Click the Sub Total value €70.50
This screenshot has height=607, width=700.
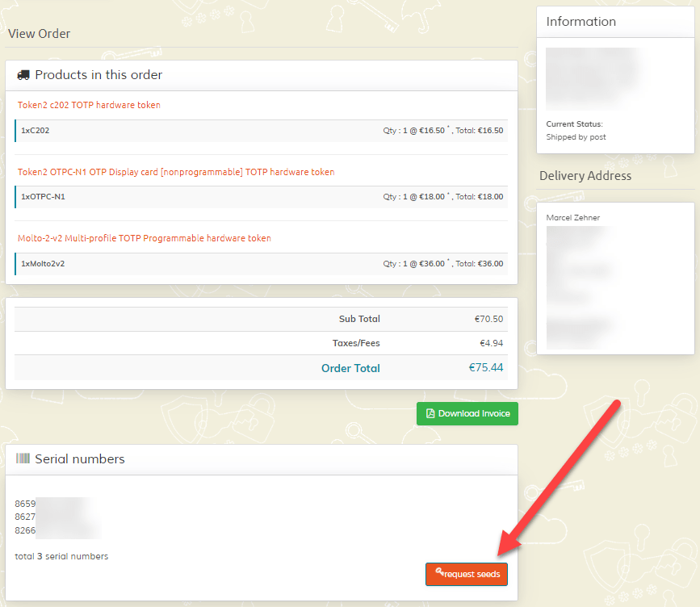[x=488, y=319]
